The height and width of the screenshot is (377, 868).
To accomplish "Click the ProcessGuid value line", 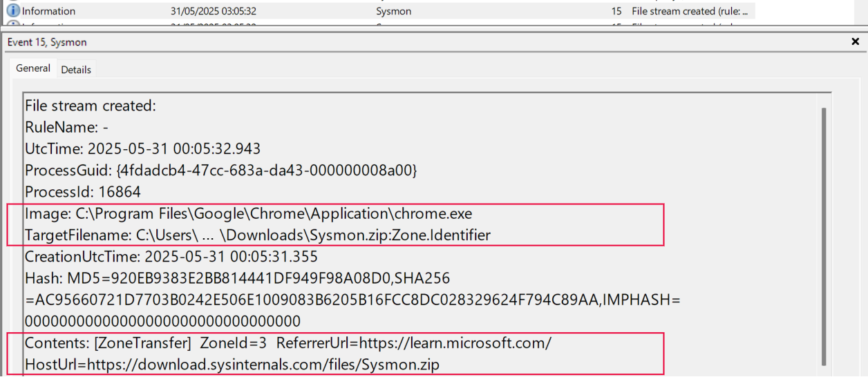I will tap(221, 170).
